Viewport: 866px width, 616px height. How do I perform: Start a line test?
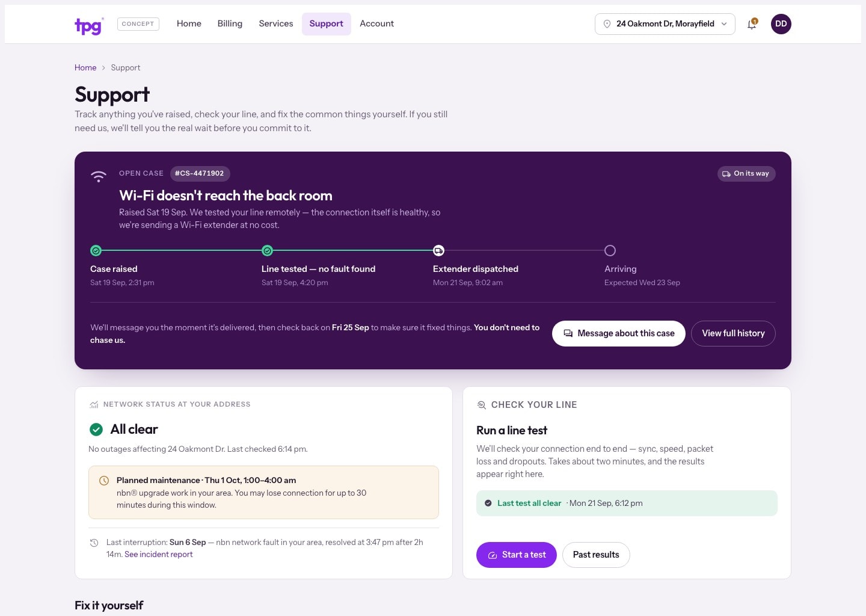pyautogui.click(x=517, y=555)
